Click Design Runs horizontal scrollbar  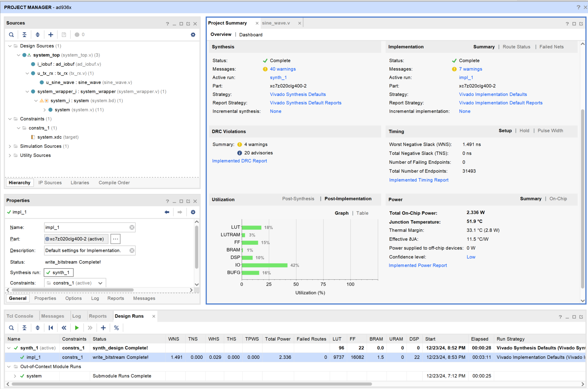click(192, 384)
